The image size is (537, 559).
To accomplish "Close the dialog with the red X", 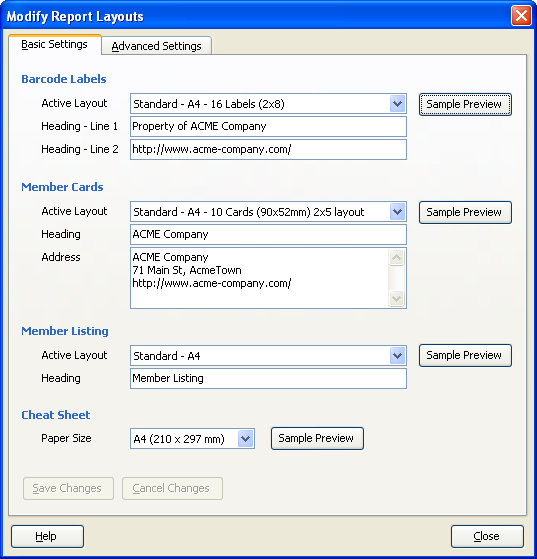I will [521, 16].
